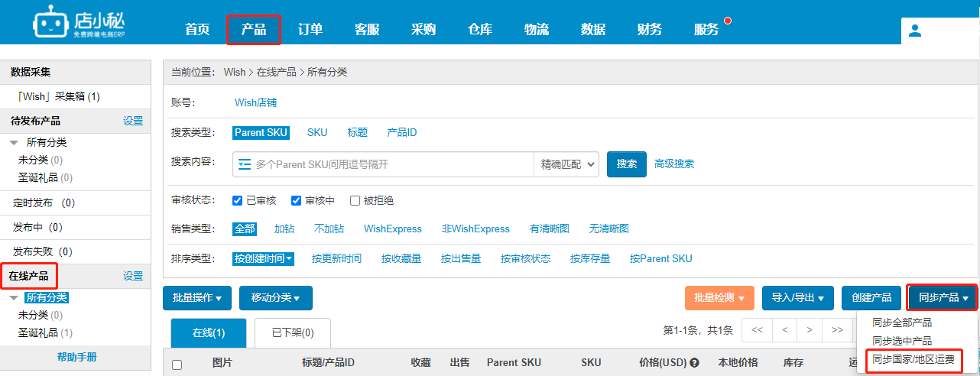Viewport: 980px width, 376px height.
Task: Open the 订单 menu in top navigation
Action: [310, 30]
